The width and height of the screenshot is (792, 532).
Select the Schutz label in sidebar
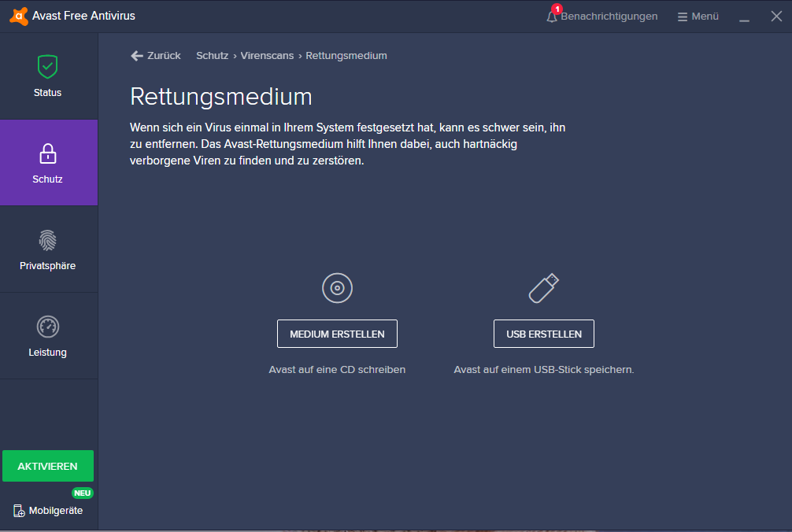47,179
